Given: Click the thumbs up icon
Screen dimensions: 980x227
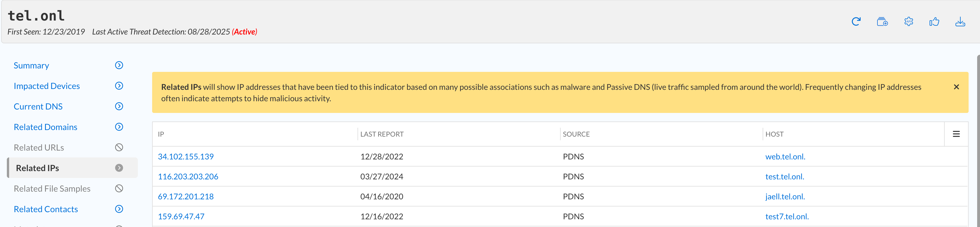Looking at the screenshot, I should click(934, 22).
